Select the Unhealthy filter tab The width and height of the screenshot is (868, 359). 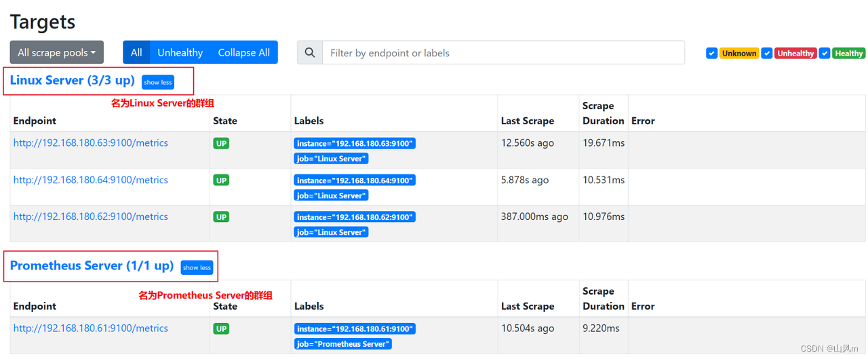click(x=180, y=52)
